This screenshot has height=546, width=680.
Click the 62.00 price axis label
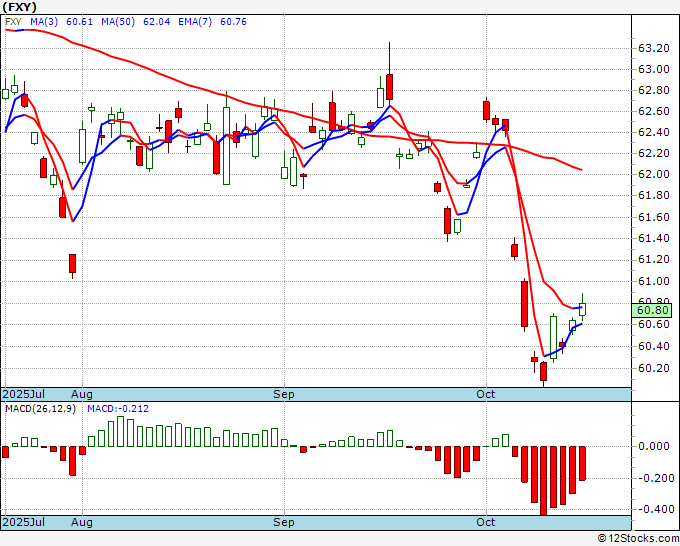click(x=654, y=174)
